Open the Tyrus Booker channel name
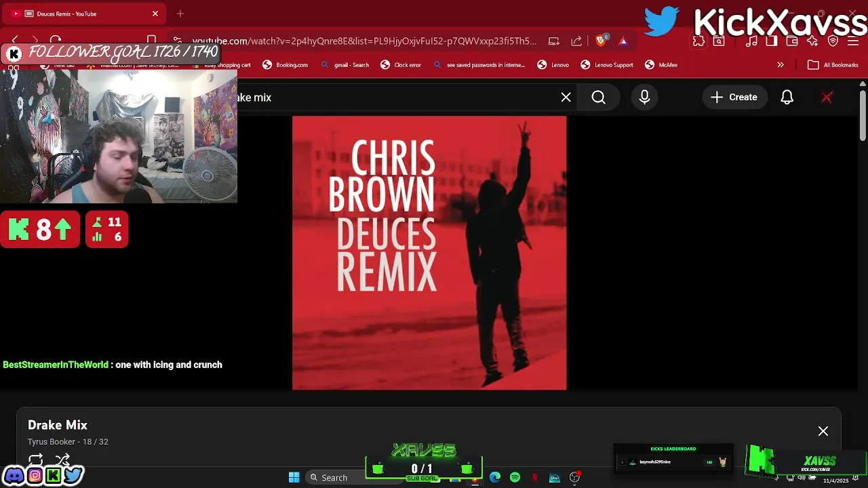The width and height of the screenshot is (868, 488). pos(52,442)
